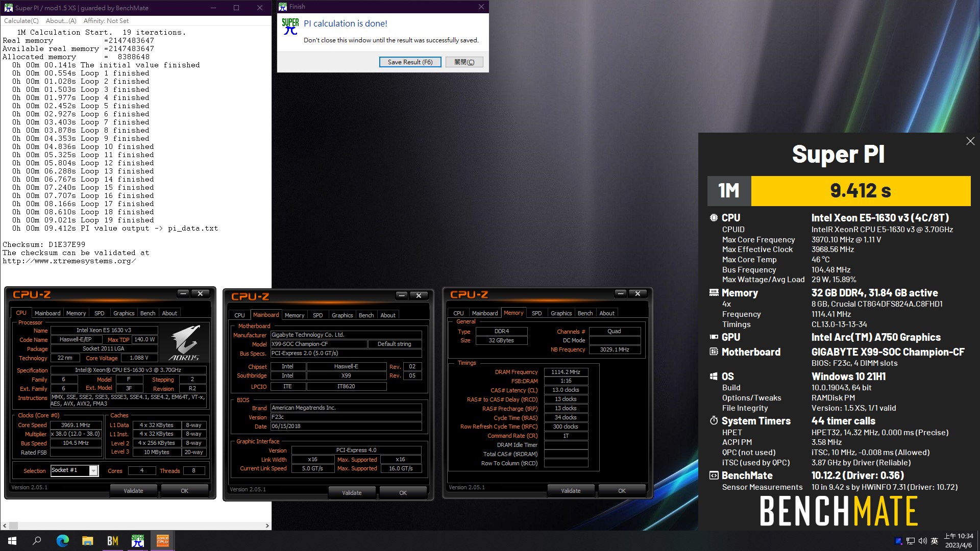Close the Finish dialog with X
The height and width of the screenshot is (551, 980).
(481, 7)
